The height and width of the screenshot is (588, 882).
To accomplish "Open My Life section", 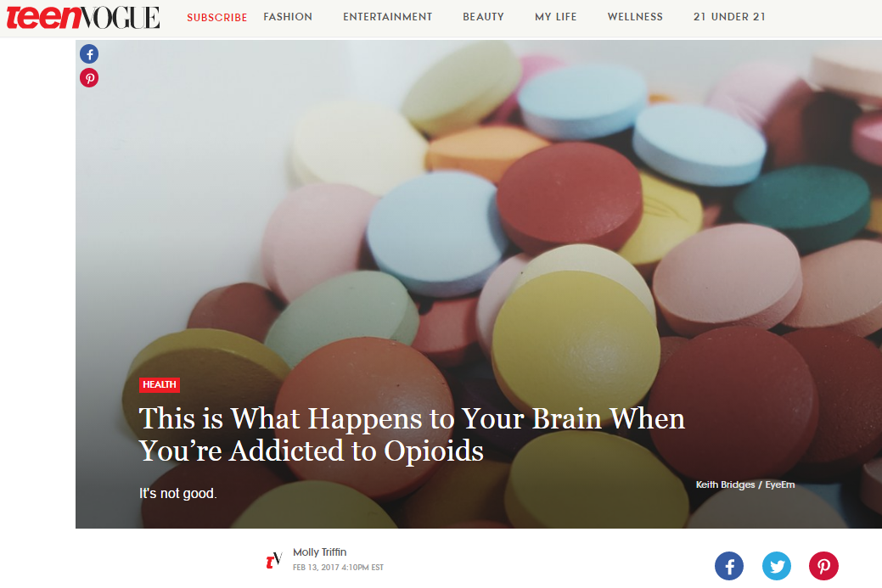I will coord(556,17).
